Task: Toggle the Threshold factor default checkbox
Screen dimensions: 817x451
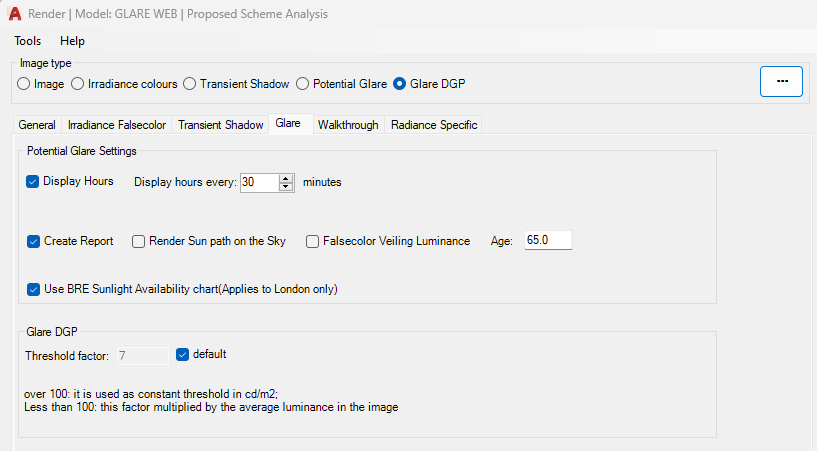Action: (182, 354)
